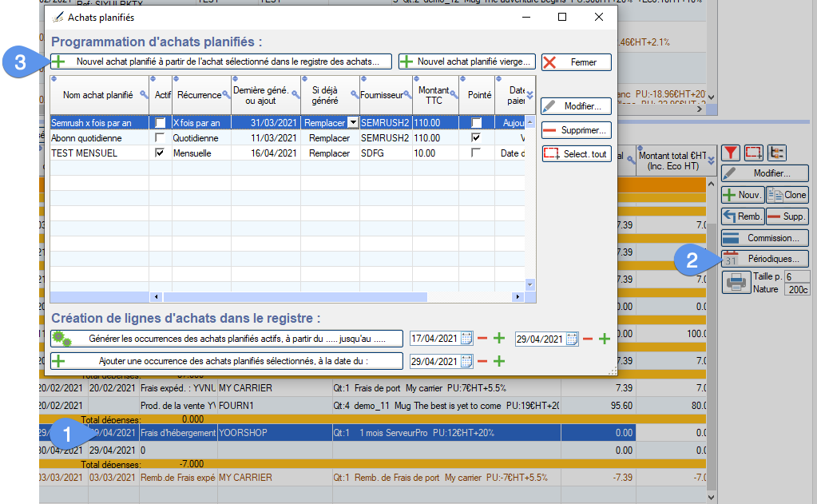Screen dimensions: 817x504
Task: Click the purchase register scrollbar up arrow
Action: pyautogui.click(x=712, y=184)
